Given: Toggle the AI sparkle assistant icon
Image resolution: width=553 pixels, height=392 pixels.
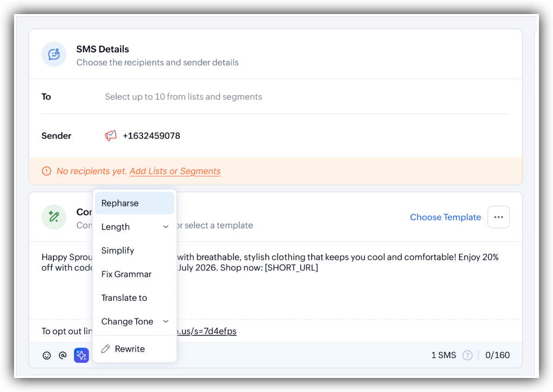Looking at the screenshot, I should point(82,355).
